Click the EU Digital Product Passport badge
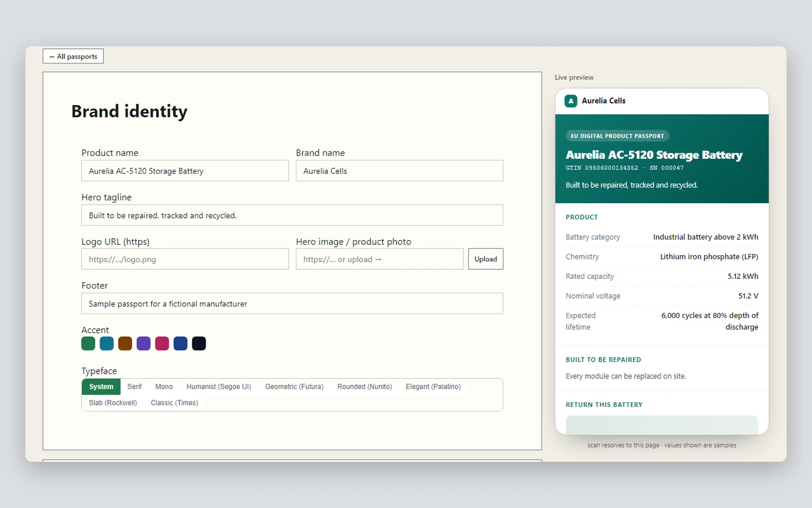 (x=618, y=136)
